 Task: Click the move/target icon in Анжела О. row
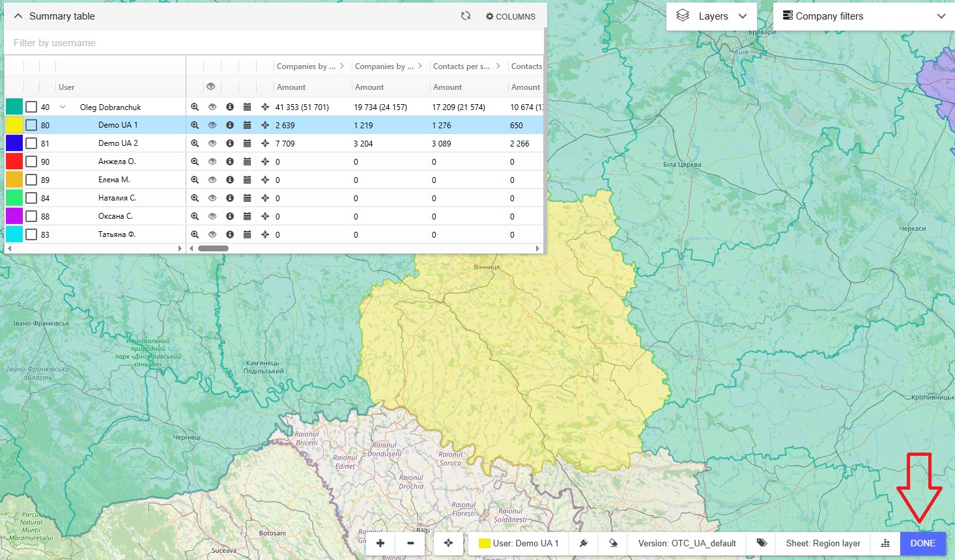[x=265, y=161]
